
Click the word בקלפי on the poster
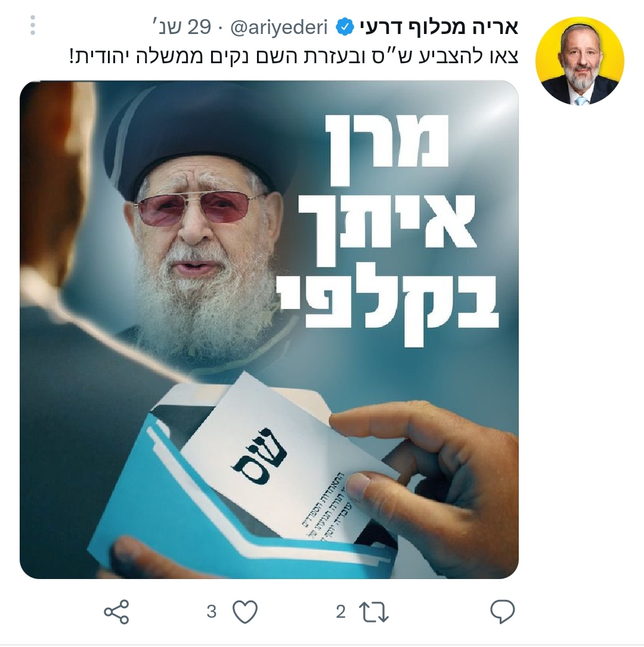(391, 309)
